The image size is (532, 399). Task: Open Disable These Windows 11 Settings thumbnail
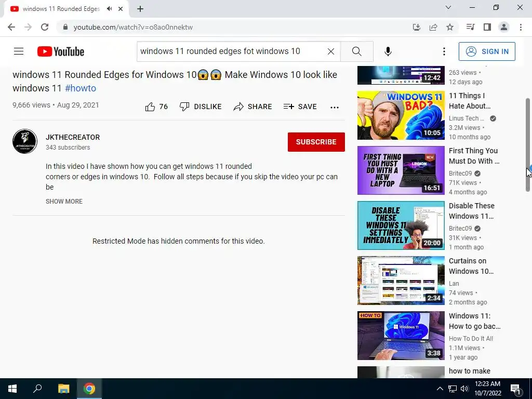point(401,225)
